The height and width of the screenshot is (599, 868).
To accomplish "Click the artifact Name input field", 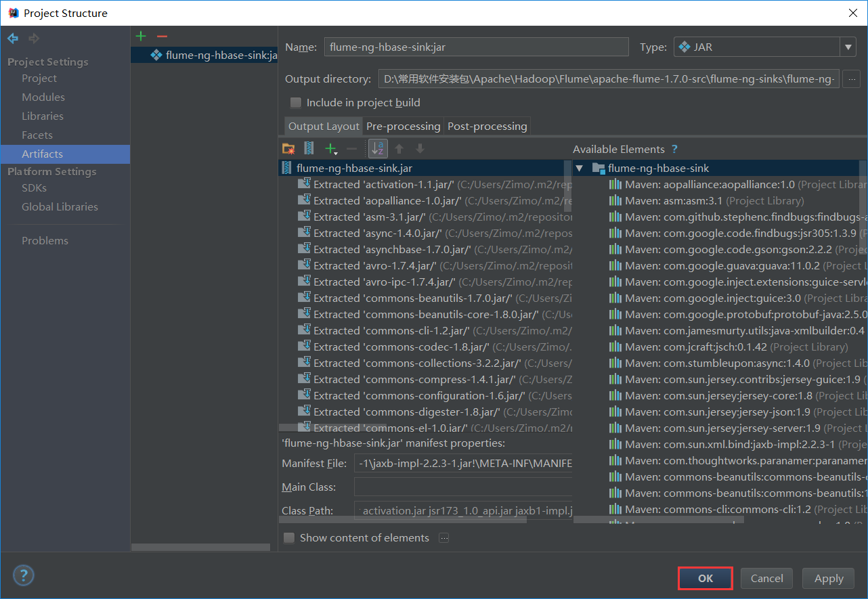I will coord(477,47).
